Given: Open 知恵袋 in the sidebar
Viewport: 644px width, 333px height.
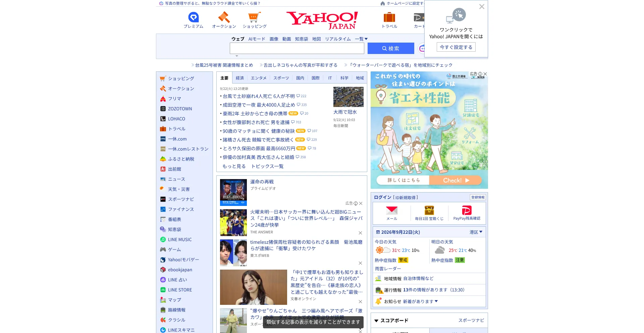Looking at the screenshot, I should tap(174, 229).
